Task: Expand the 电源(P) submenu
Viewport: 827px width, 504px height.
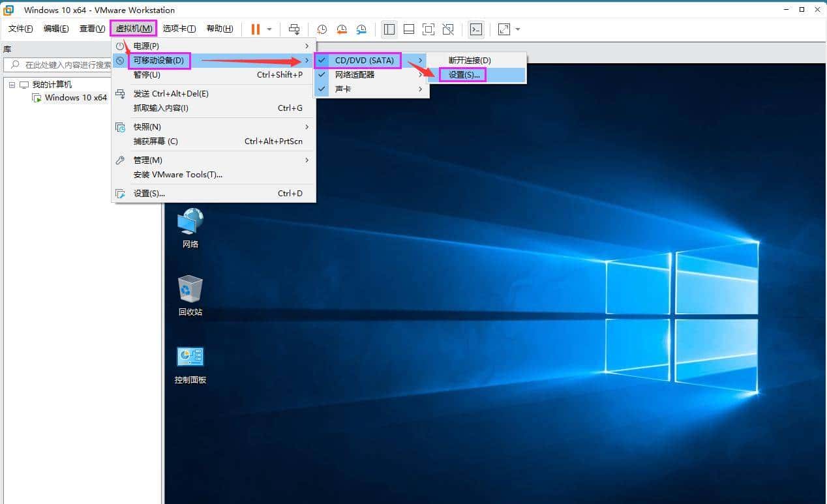Action: tap(214, 46)
